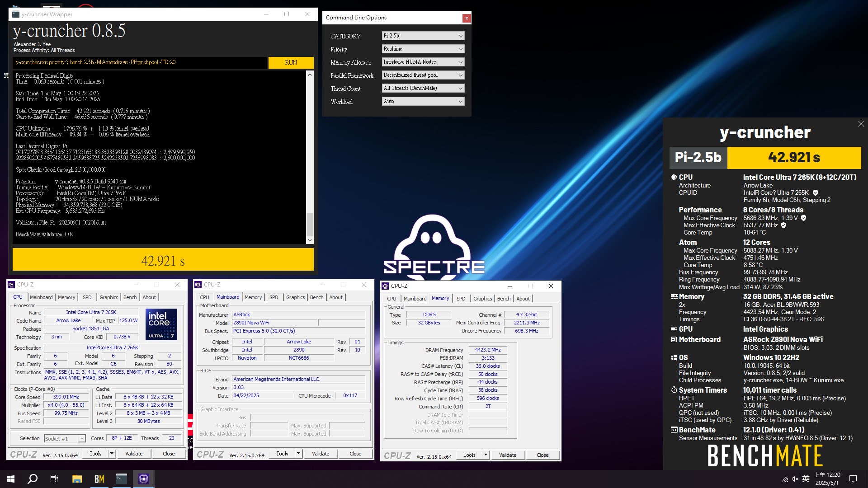Open the CATEGORY dropdown showing Pi-2.5b
868x488 pixels.
click(423, 36)
